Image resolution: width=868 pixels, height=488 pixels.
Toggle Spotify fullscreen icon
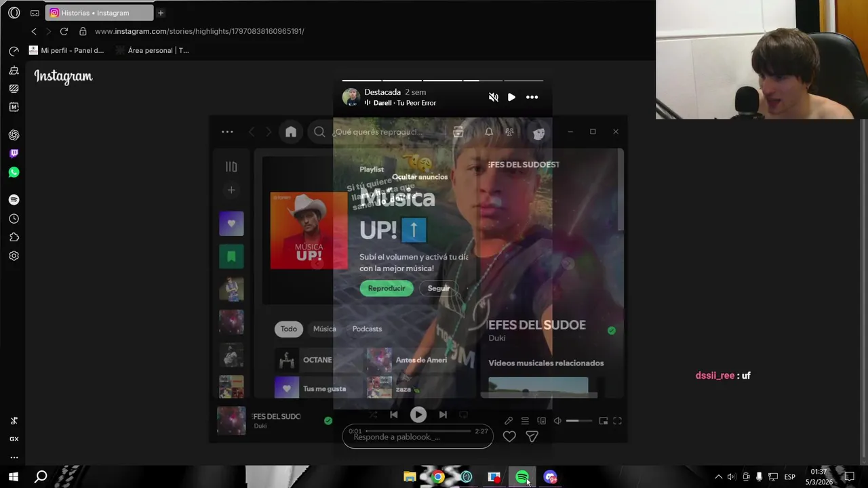pos(618,421)
